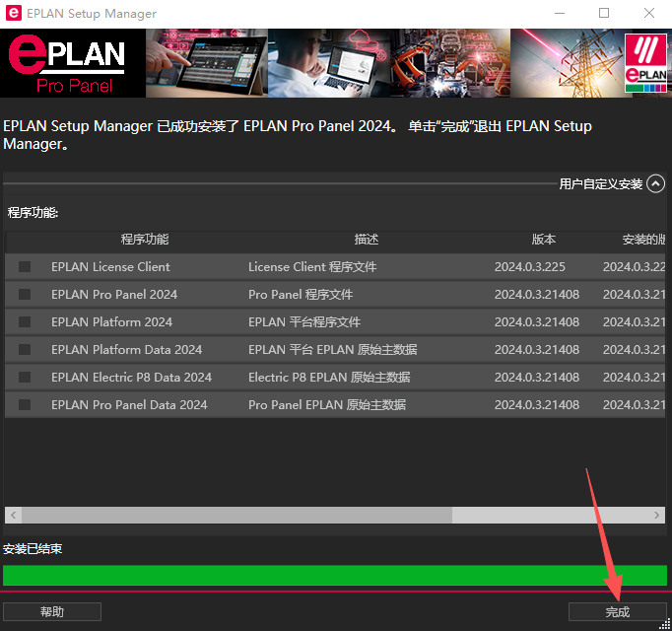Click the 版本 column header
This screenshot has width=672, height=631.
[x=544, y=240]
